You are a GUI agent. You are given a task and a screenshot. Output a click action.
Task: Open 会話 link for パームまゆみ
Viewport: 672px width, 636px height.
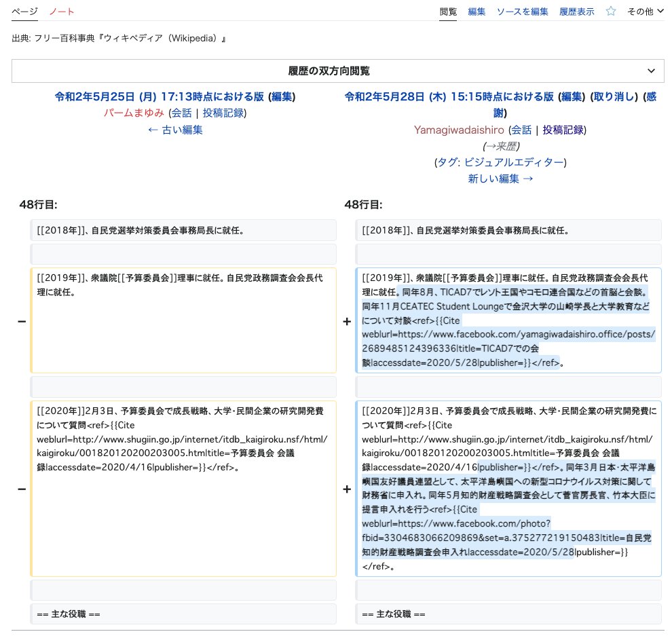182,113
